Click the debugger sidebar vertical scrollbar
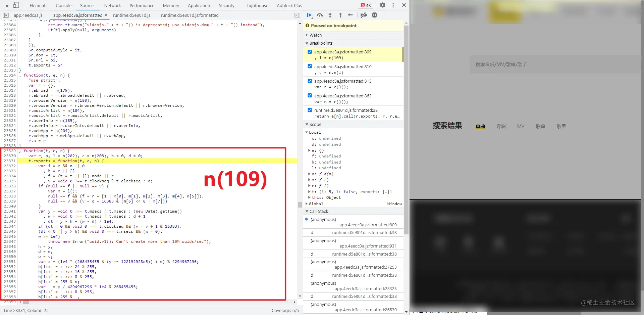This screenshot has width=644, height=315. point(406,130)
